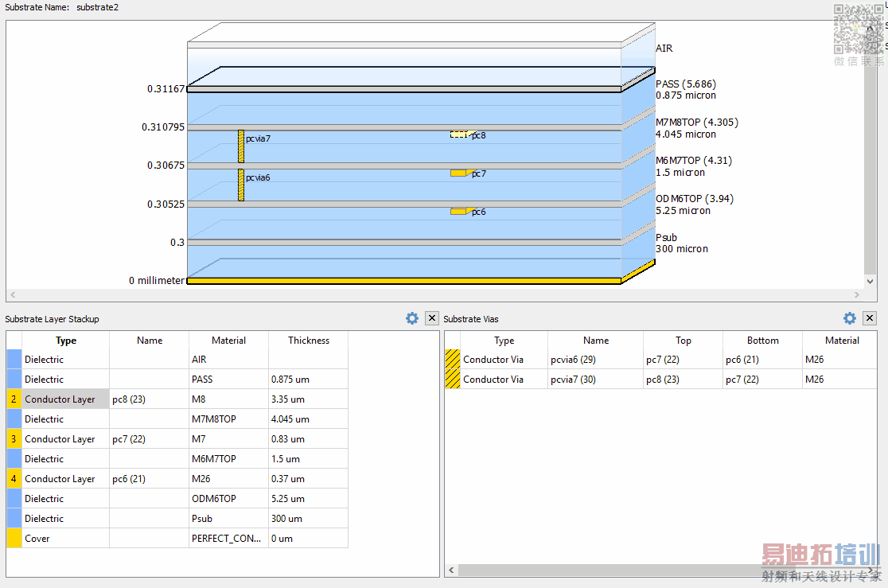Sort by Thickness column header

point(308,341)
